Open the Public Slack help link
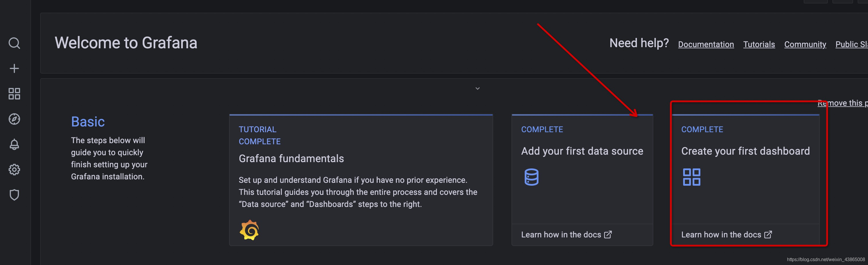Image resolution: width=868 pixels, height=265 pixels. point(851,44)
